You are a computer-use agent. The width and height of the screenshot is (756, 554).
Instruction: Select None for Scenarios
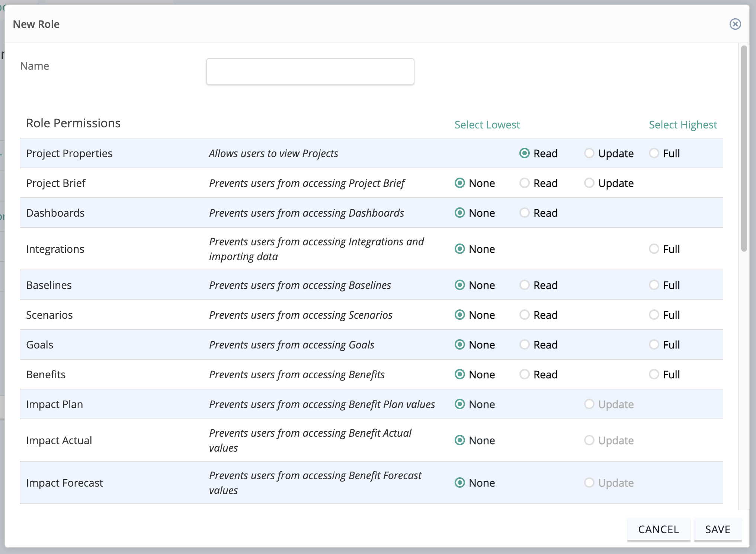click(x=460, y=315)
